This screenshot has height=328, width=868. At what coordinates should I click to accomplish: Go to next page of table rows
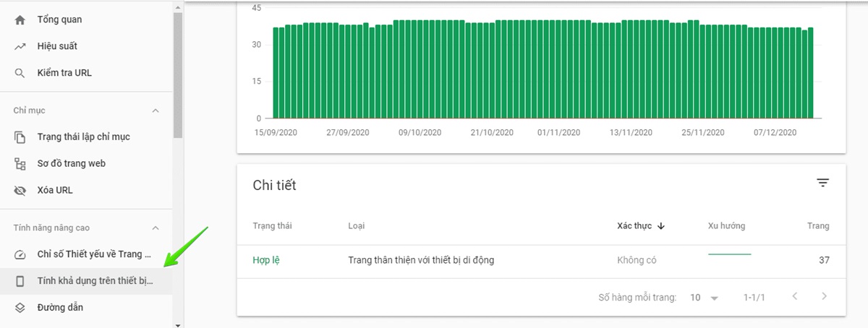click(824, 297)
